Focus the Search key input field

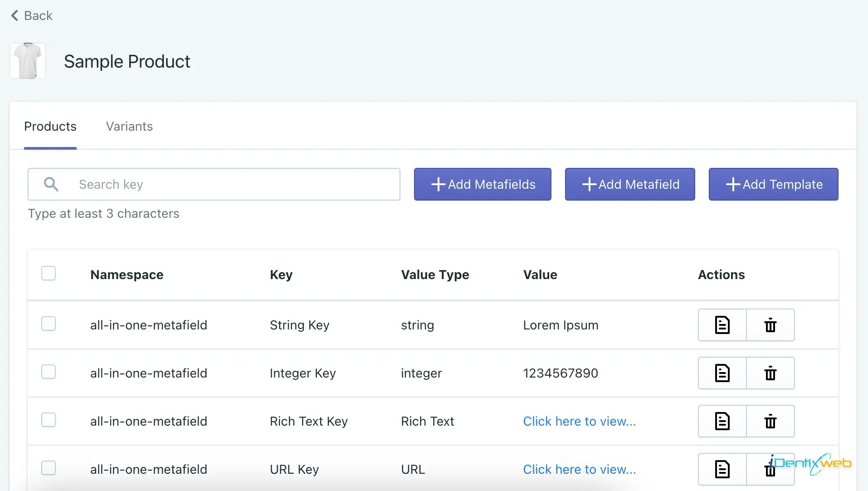(x=236, y=184)
